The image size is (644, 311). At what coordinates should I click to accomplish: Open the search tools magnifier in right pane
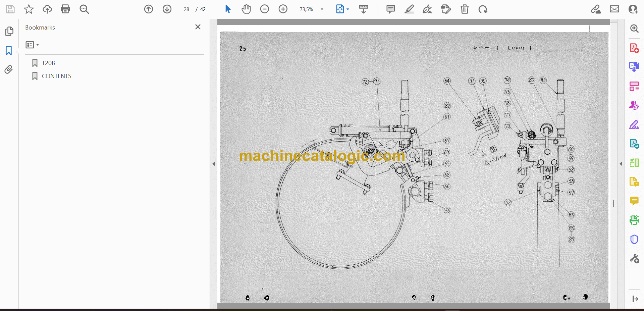click(634, 29)
